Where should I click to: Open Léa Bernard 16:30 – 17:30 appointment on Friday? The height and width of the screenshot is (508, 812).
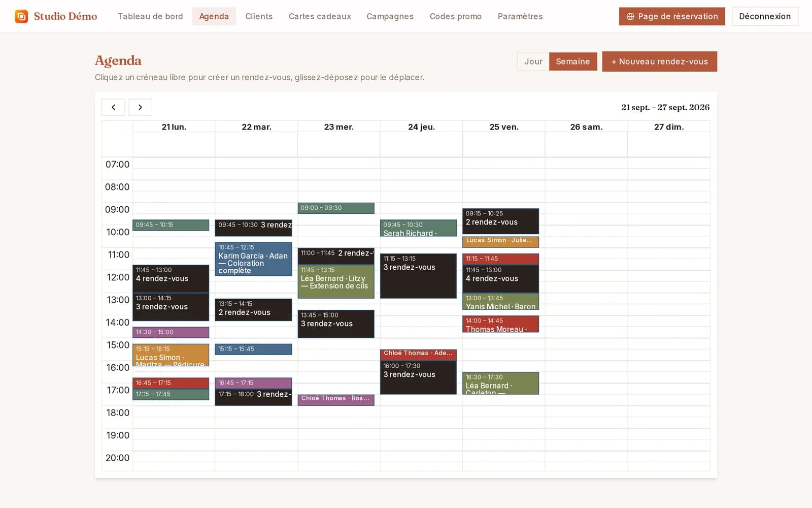click(x=500, y=383)
